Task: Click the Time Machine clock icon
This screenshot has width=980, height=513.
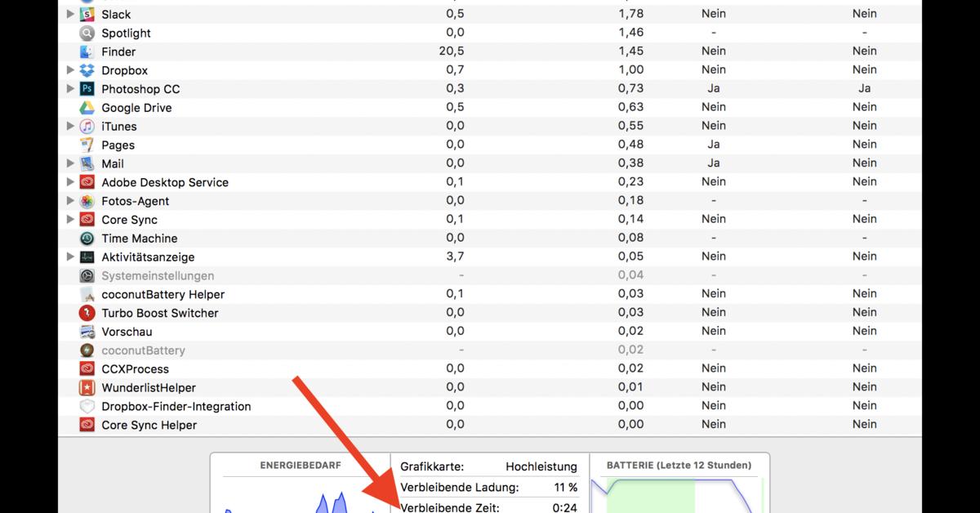Action: coord(87,239)
